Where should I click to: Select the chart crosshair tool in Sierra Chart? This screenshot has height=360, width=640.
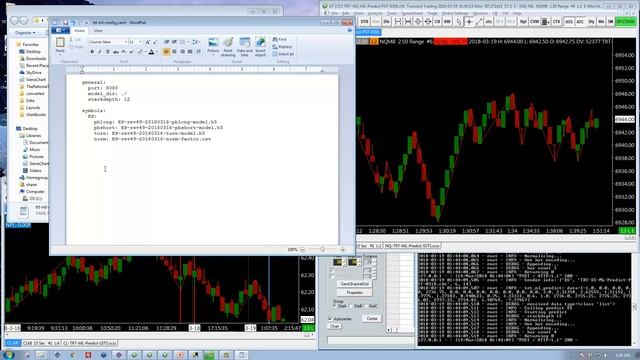pyautogui.click(x=469, y=22)
